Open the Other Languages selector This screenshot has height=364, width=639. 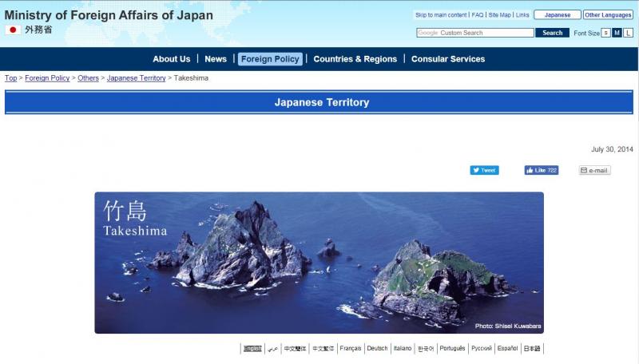(608, 14)
